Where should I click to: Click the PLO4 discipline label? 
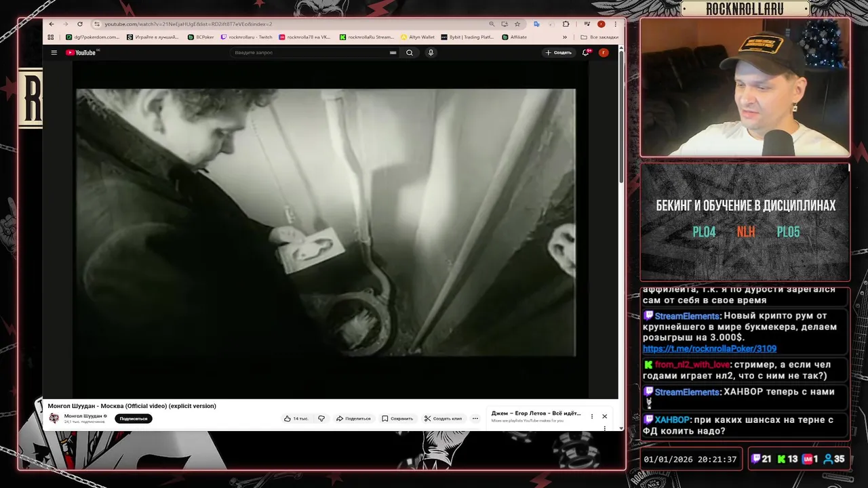pos(704,232)
